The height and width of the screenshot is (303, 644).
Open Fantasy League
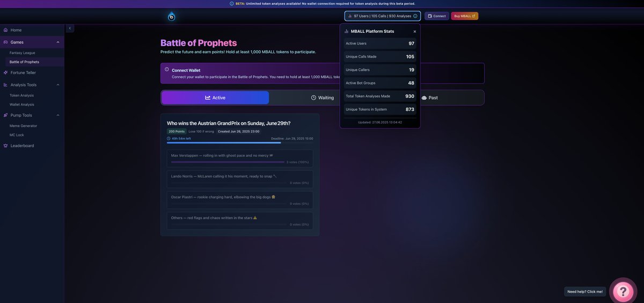pos(22,53)
